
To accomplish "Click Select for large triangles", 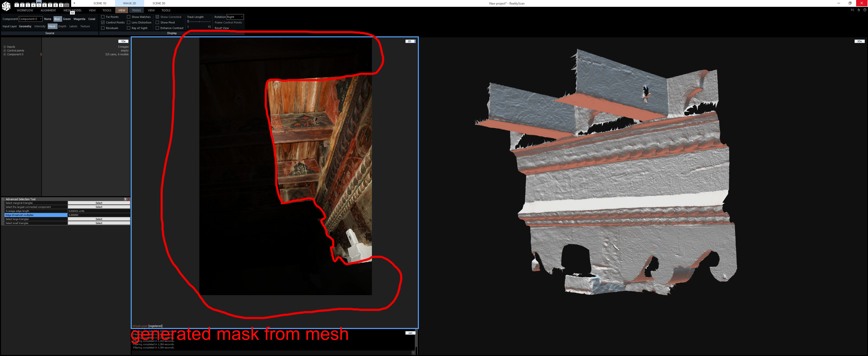I will coord(99,219).
